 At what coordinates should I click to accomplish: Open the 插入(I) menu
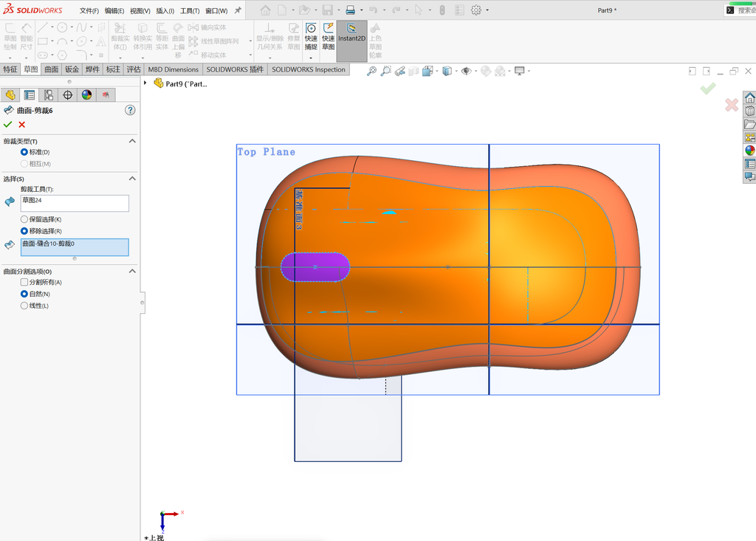tap(165, 10)
